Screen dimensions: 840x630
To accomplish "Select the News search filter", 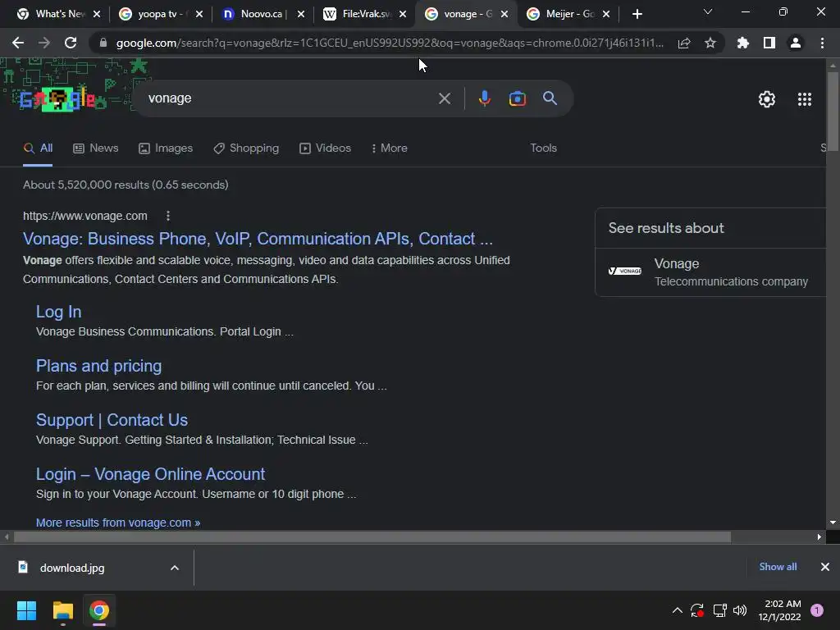I will 96,148.
